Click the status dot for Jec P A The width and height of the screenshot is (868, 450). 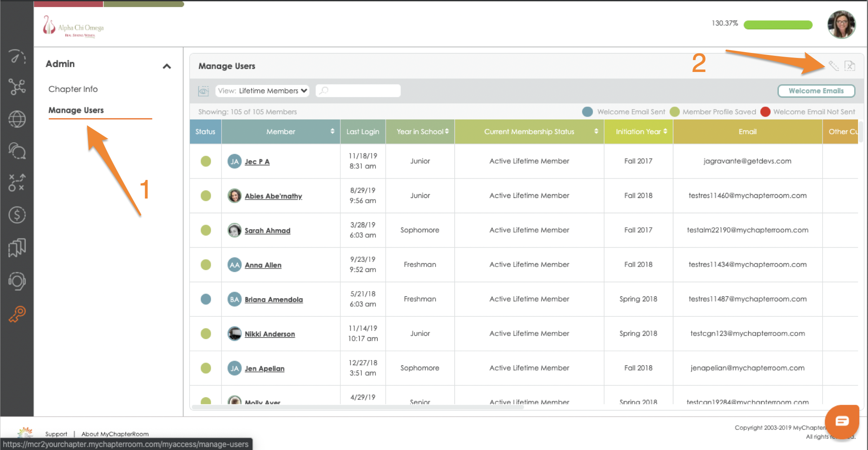click(206, 161)
